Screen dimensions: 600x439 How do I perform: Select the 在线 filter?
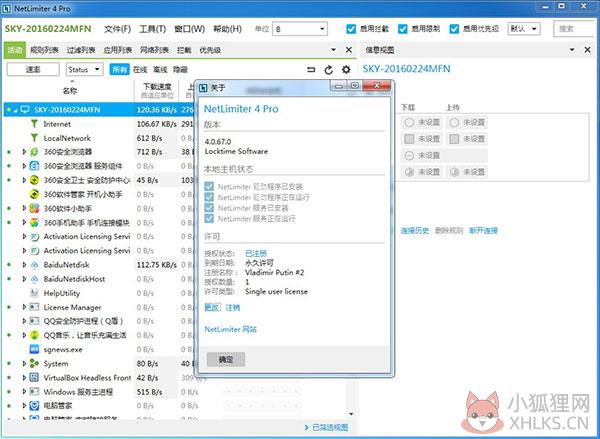click(x=140, y=70)
